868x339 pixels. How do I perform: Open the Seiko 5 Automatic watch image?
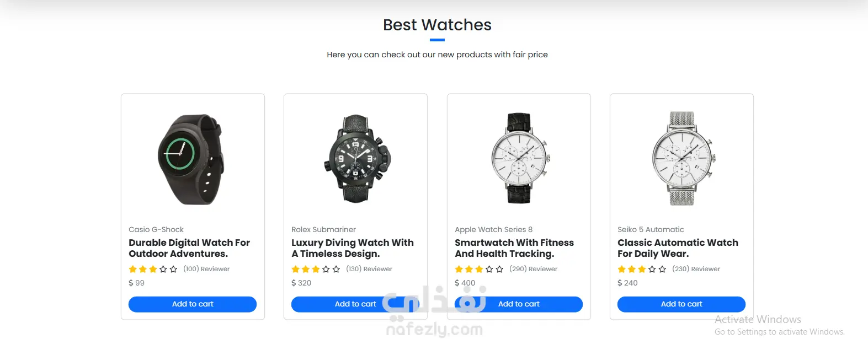click(682, 159)
